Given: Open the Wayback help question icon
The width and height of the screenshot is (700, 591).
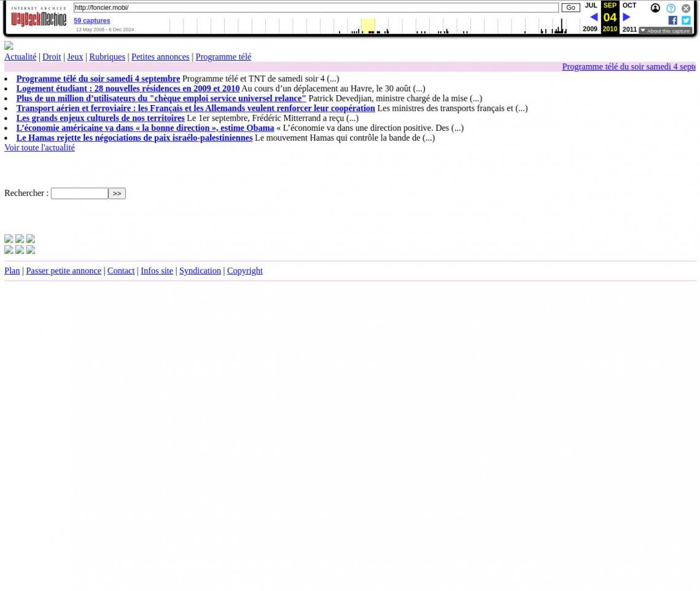Looking at the screenshot, I should click(x=671, y=9).
